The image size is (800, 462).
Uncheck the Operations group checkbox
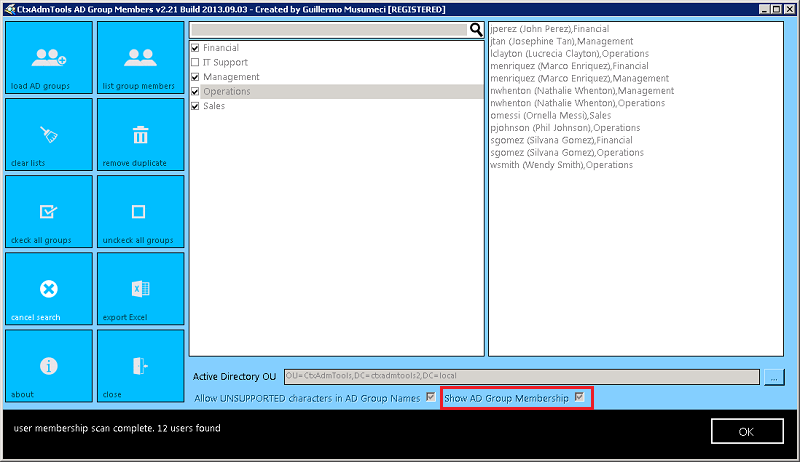(195, 92)
